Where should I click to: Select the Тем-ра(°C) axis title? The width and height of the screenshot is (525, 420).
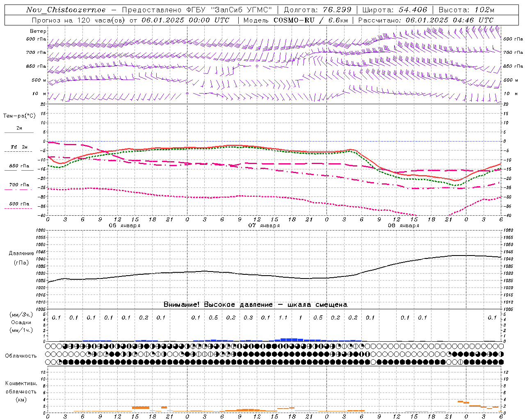pos(19,116)
